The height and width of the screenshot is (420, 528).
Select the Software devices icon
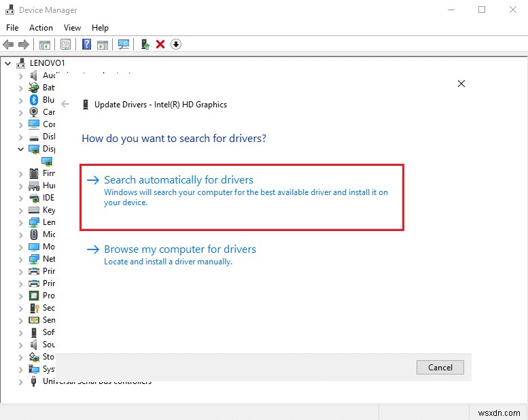point(34,332)
